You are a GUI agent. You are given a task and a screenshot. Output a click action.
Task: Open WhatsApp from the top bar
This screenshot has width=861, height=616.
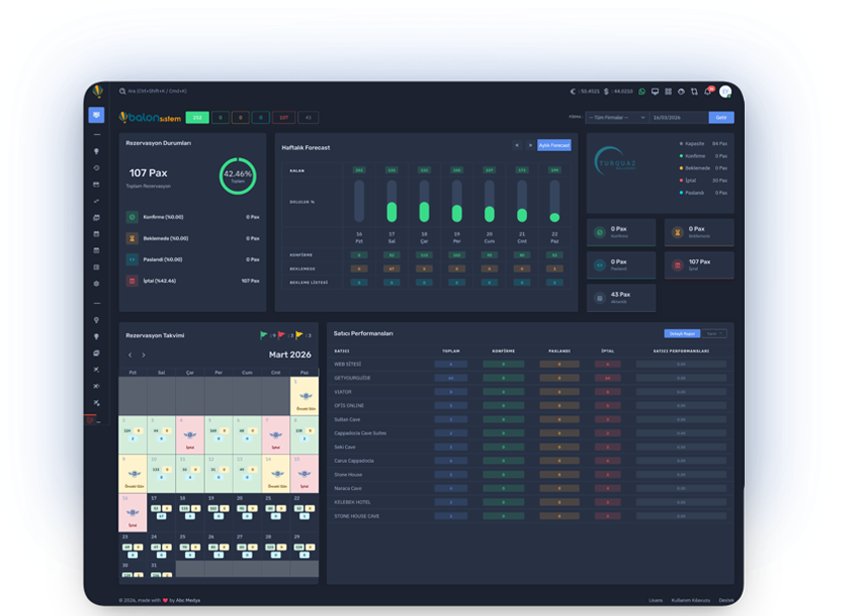[641, 91]
